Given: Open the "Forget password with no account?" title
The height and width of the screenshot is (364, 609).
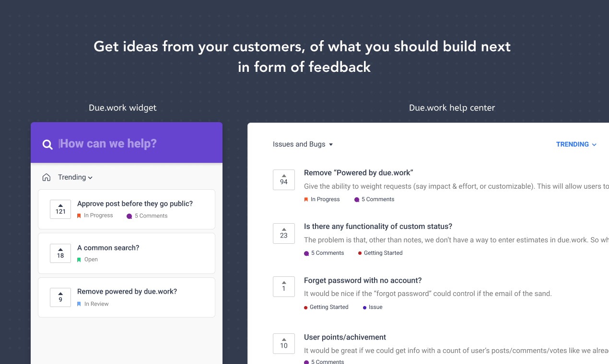Looking at the screenshot, I should click(x=363, y=280).
